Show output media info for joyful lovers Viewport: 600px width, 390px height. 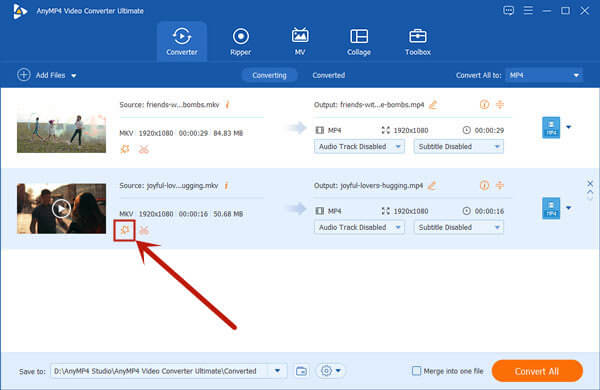484,185
